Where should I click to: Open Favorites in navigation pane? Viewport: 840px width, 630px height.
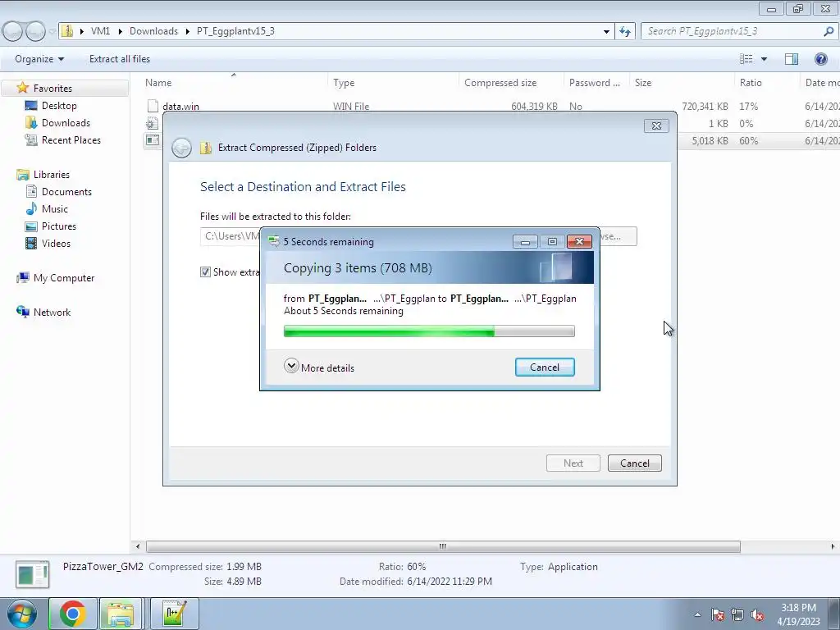tap(52, 89)
